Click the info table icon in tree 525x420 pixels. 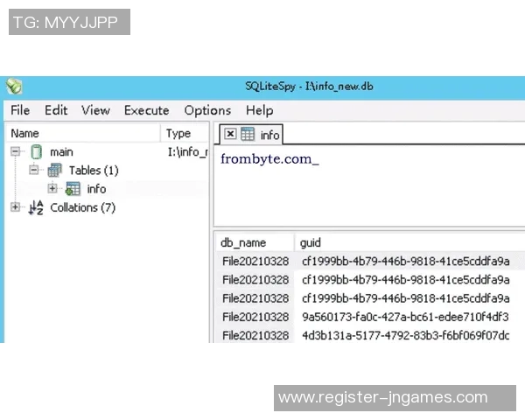point(73,189)
